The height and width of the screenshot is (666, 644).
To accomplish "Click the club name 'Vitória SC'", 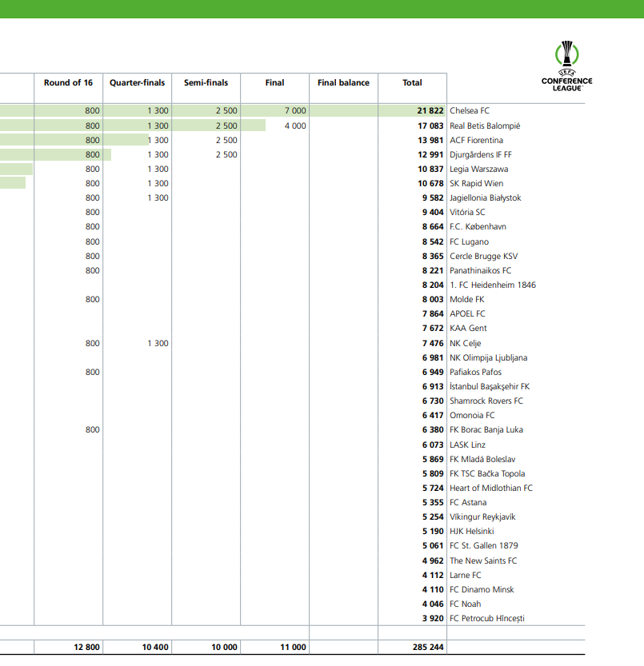I will click(467, 213).
